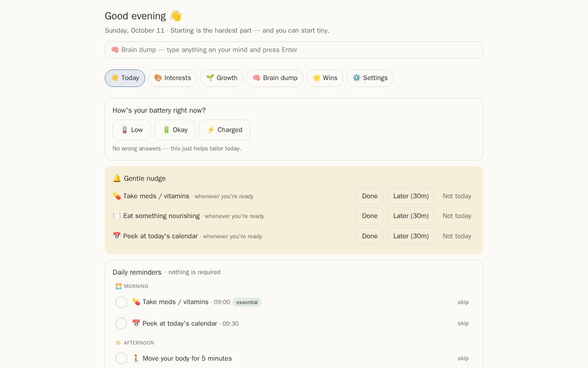This screenshot has height=368, width=588.
Task: Snooze Eat something nourishing for 30 minutes
Action: coord(411,216)
